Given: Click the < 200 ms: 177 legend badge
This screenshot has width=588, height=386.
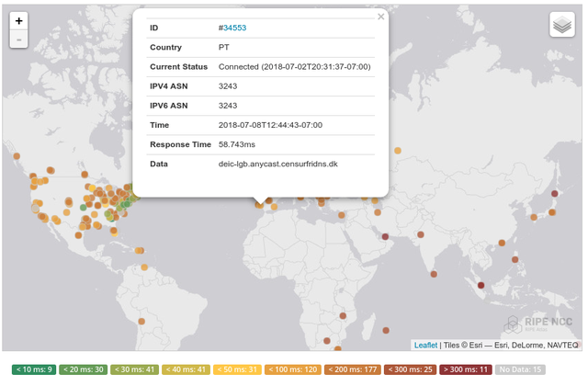Looking at the screenshot, I should coord(353,369).
